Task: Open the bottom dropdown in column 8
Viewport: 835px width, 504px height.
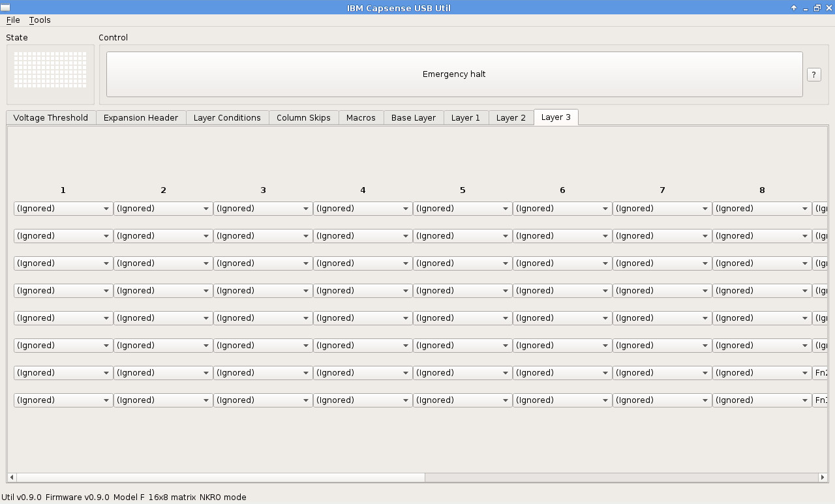Action: click(x=761, y=400)
